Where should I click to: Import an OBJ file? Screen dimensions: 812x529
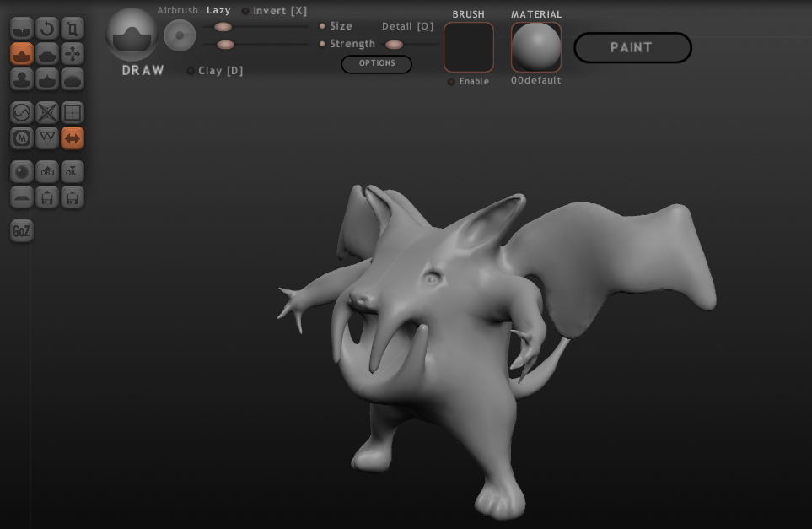[47, 171]
